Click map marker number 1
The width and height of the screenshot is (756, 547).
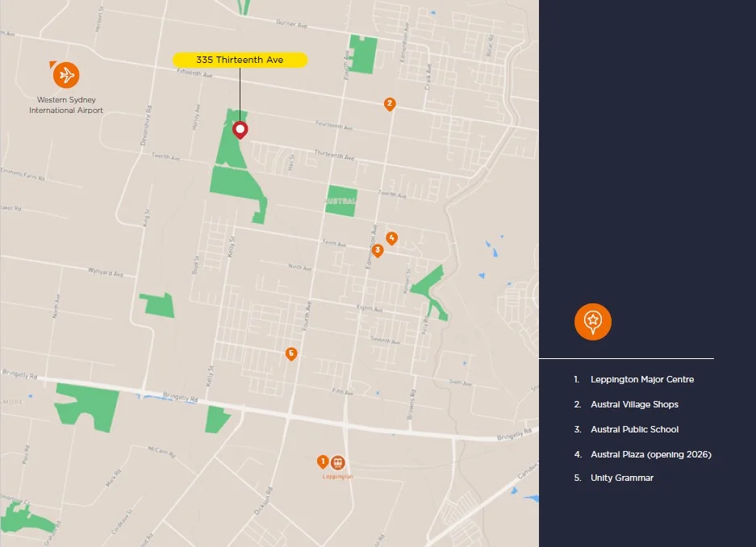[323, 461]
